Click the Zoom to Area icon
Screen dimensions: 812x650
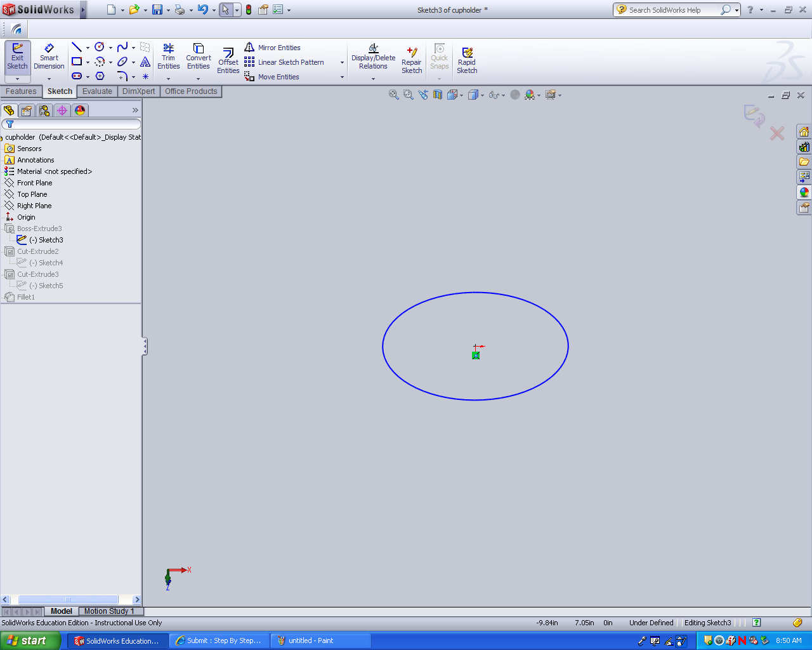coord(408,95)
